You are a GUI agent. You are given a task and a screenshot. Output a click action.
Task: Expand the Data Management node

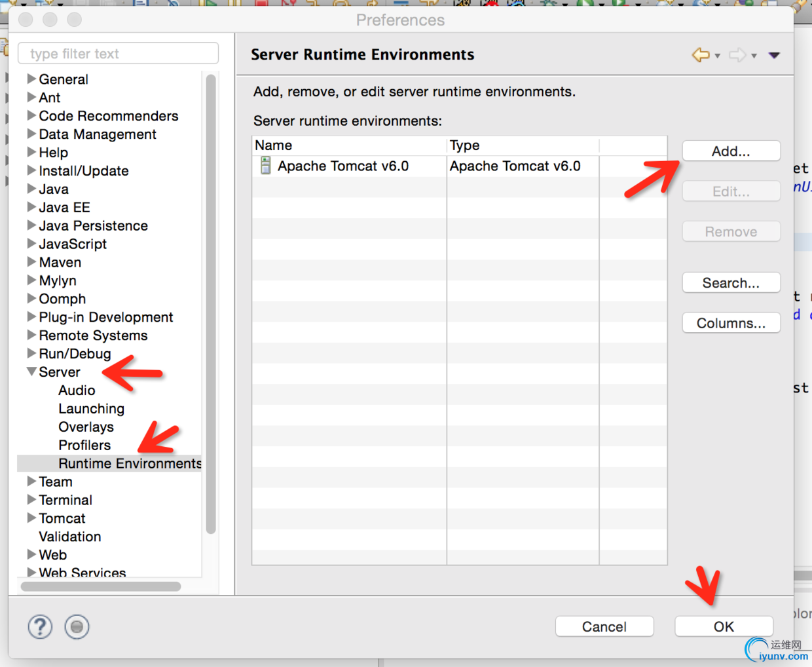click(x=31, y=134)
